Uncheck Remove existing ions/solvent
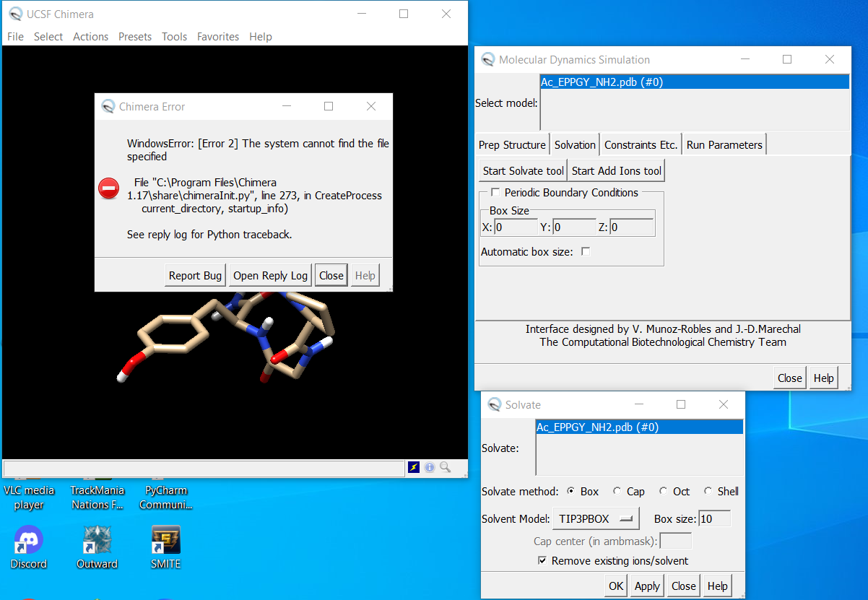The width and height of the screenshot is (868, 600). [542, 561]
